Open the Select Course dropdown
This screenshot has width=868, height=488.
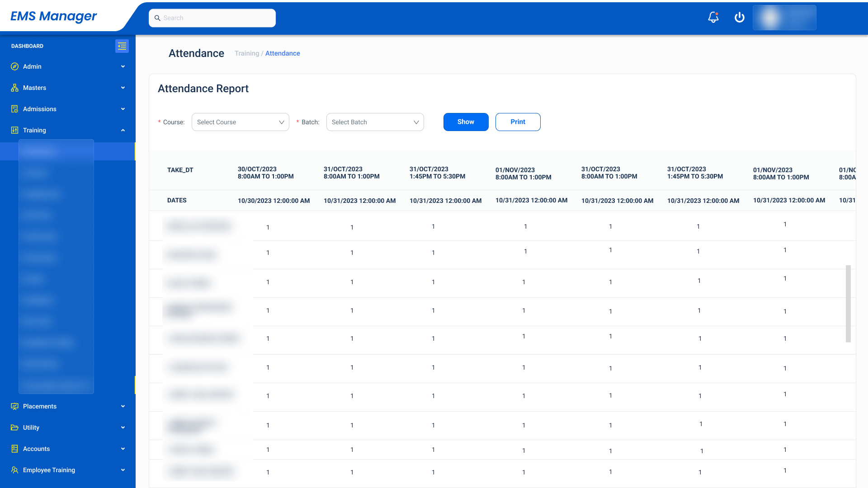click(240, 122)
